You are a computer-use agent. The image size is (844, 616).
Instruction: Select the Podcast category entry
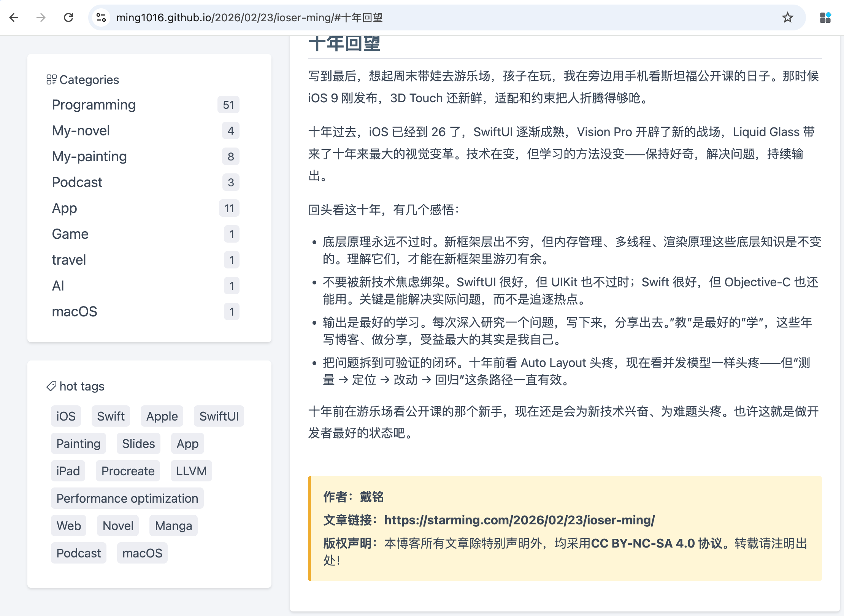pyautogui.click(x=77, y=182)
